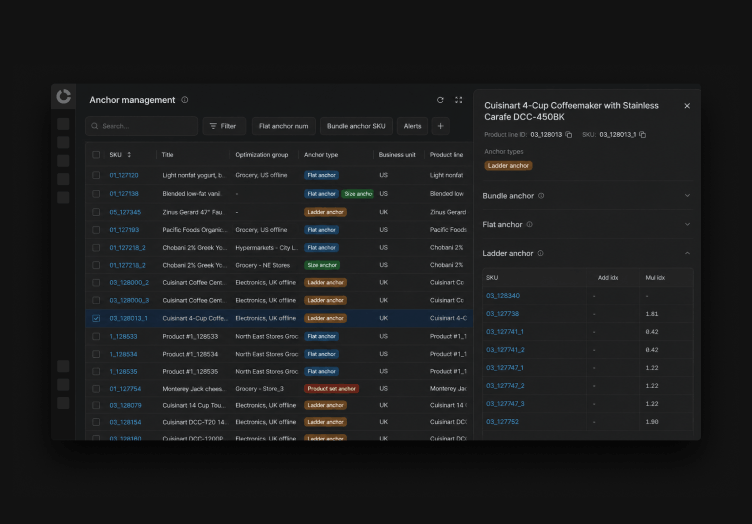752x524 pixels.
Task: Click the Mul idx column header in panel
Action: 655,278
